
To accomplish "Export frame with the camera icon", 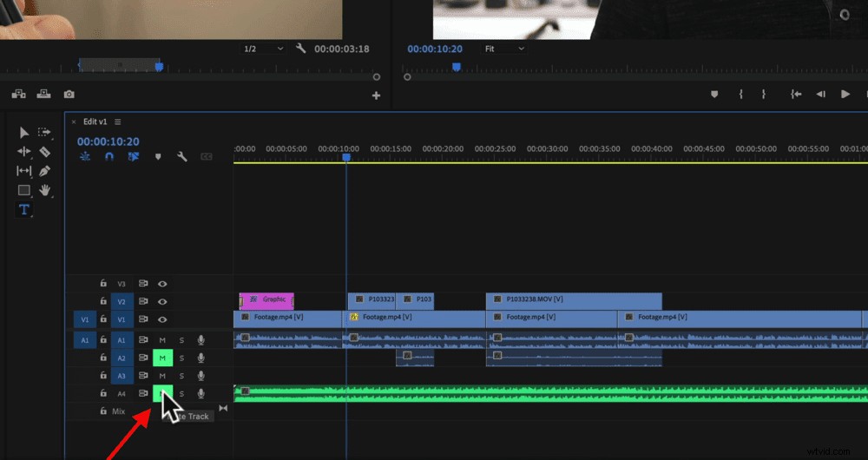I will tap(69, 94).
